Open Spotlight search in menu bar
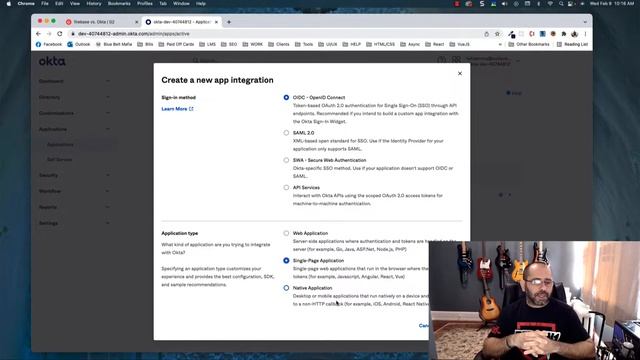This screenshot has width=640, height=360. point(561,4)
